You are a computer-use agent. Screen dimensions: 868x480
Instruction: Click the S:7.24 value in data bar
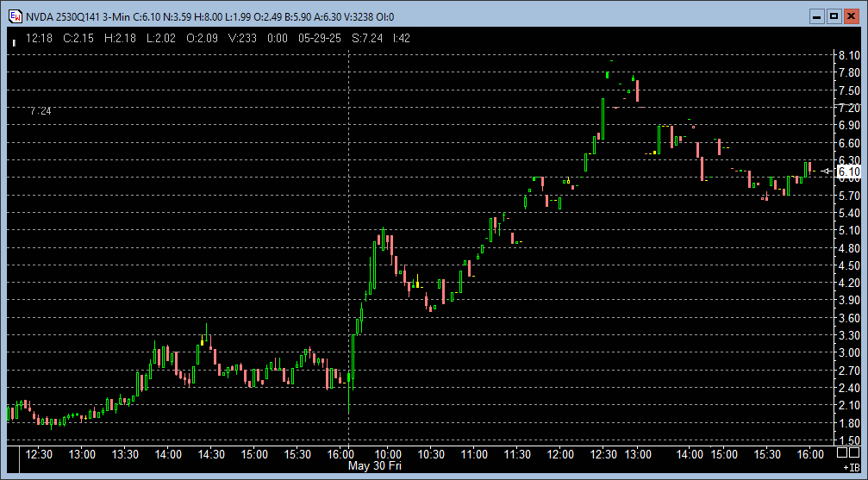click(367, 38)
